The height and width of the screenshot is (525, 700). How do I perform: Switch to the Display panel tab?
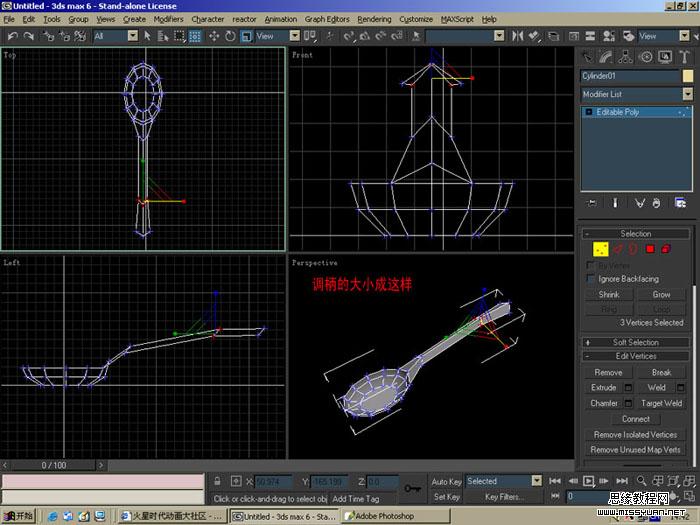pos(665,57)
